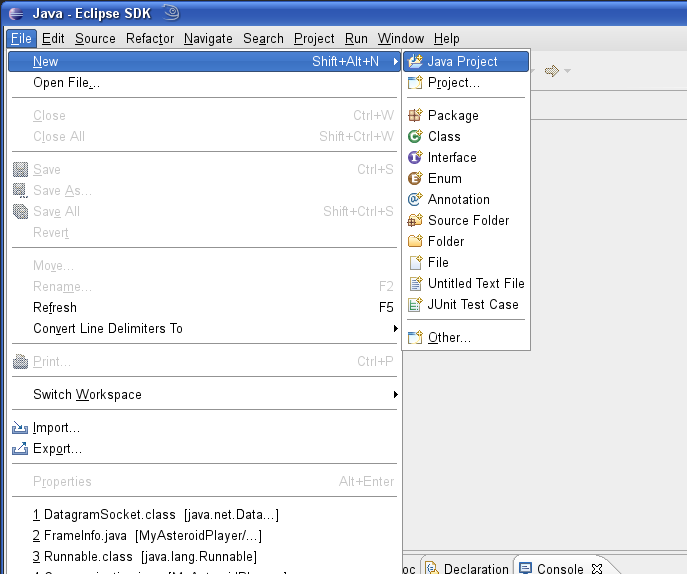Click the forward navigation arrow in toolbar

552,71
